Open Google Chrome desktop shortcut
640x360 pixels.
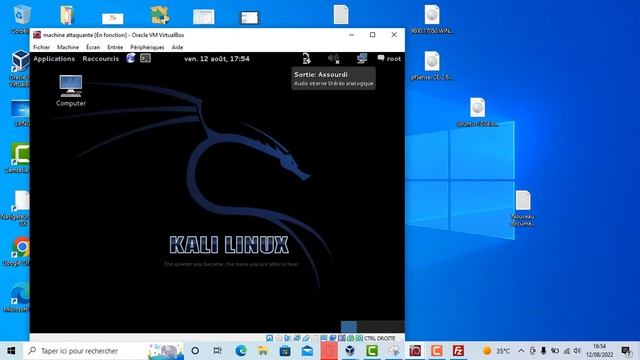[x=20, y=251]
